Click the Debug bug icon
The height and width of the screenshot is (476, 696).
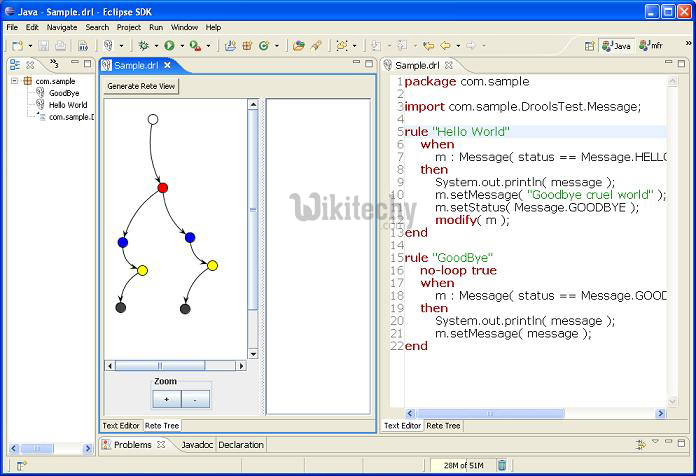click(143, 45)
